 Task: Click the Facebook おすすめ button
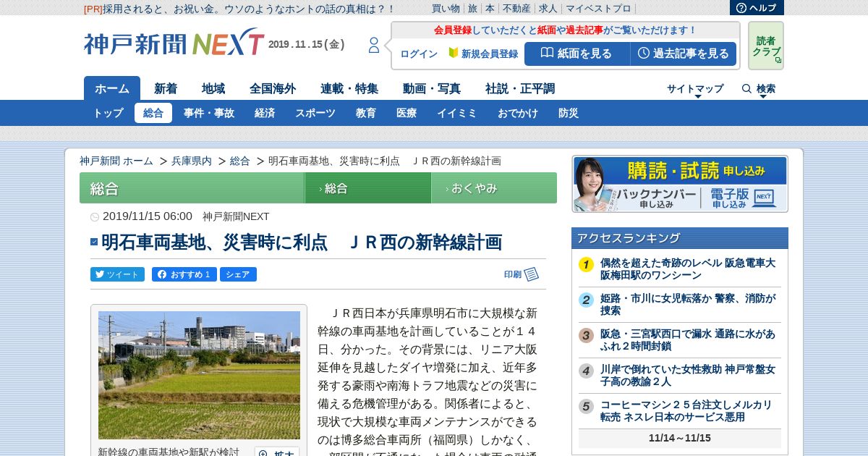(184, 274)
